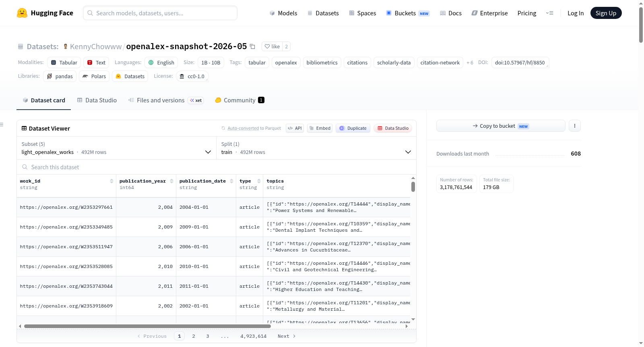The height and width of the screenshot is (347, 644).
Task: Open the Pricing page
Action: (527, 13)
